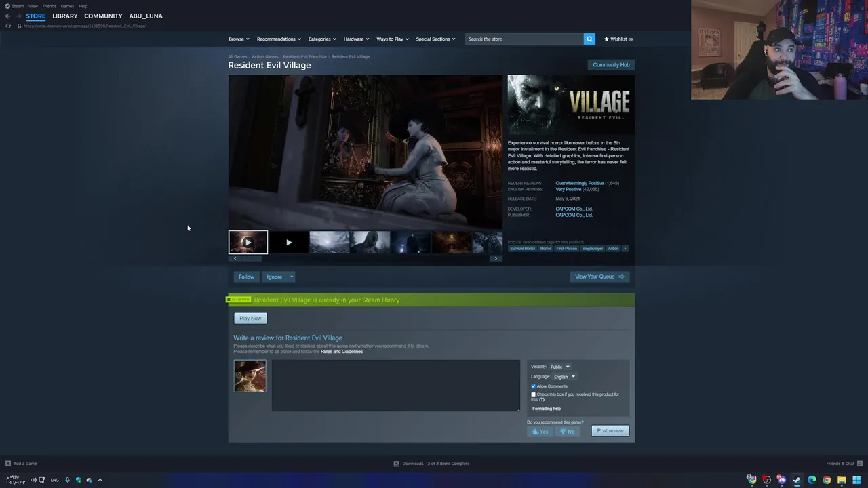Click the Steam forward arrow
Viewport: 868px width, 488px height.
pyautogui.click(x=18, y=16)
